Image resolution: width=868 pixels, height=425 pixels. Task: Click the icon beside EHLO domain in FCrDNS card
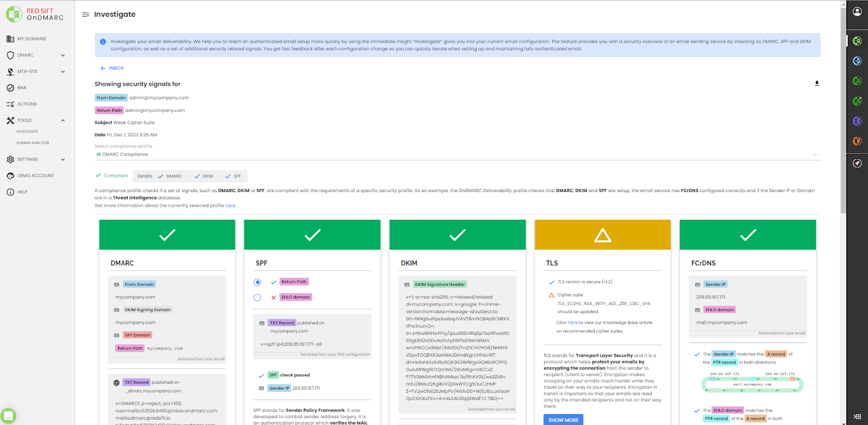(x=698, y=310)
